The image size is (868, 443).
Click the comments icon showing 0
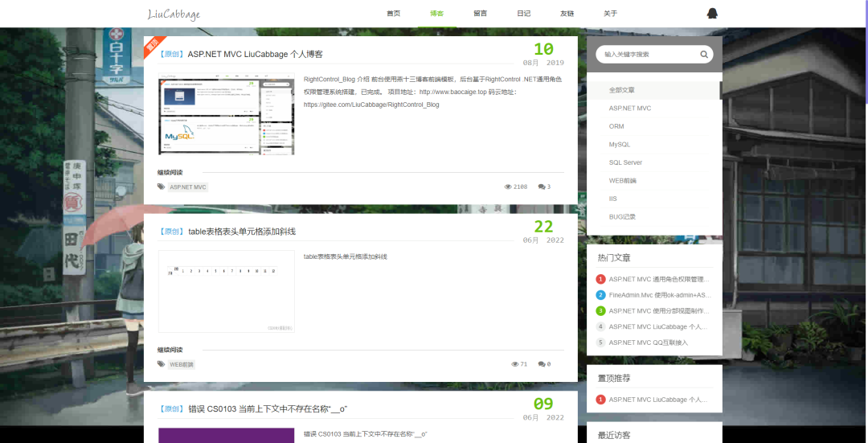(542, 364)
